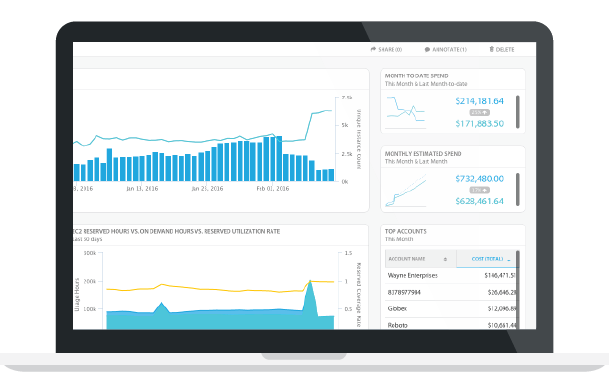Sort by Cost (Total) column header
609x379 pixels.
(x=487, y=259)
